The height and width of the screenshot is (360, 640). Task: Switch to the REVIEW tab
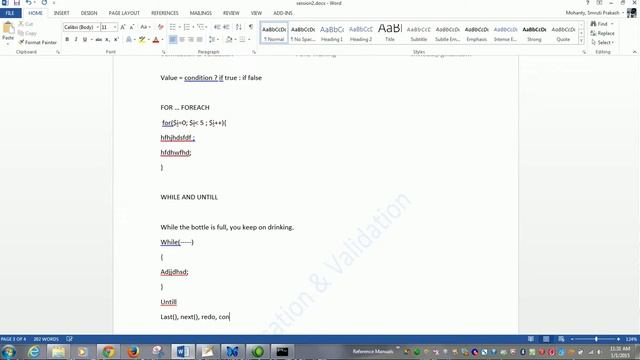[231, 13]
